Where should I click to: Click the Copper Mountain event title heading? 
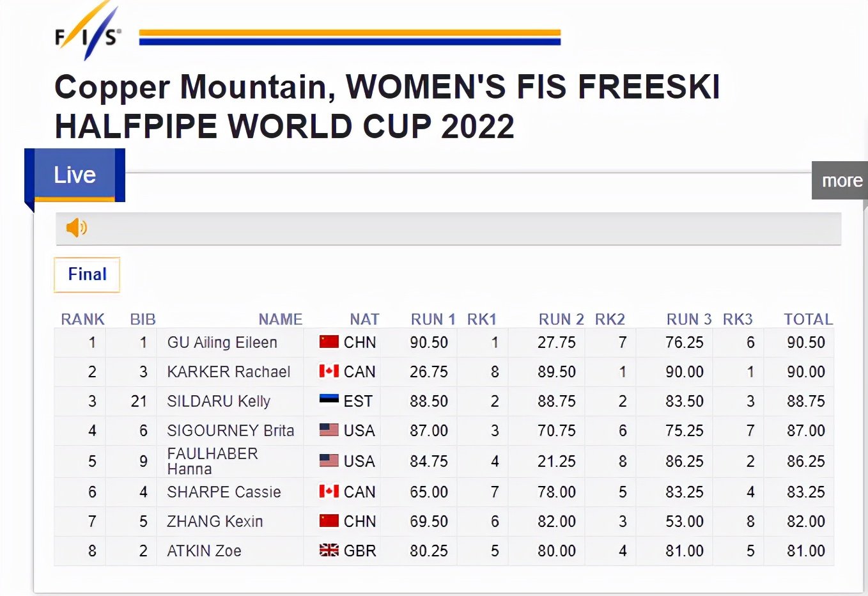pyautogui.click(x=387, y=106)
